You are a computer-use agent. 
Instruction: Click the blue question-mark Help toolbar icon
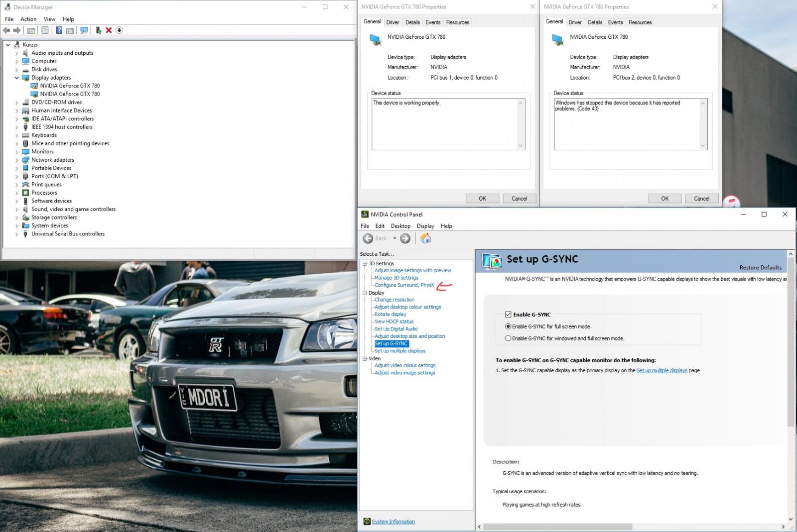(x=59, y=30)
